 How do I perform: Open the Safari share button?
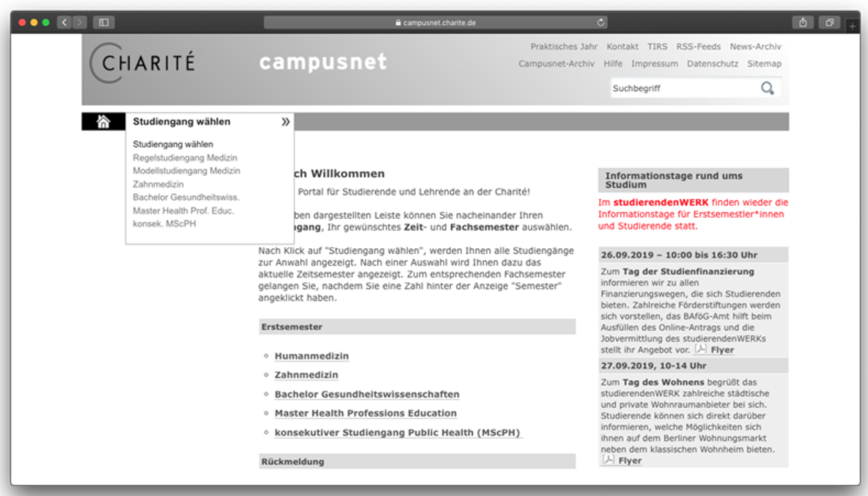click(803, 22)
